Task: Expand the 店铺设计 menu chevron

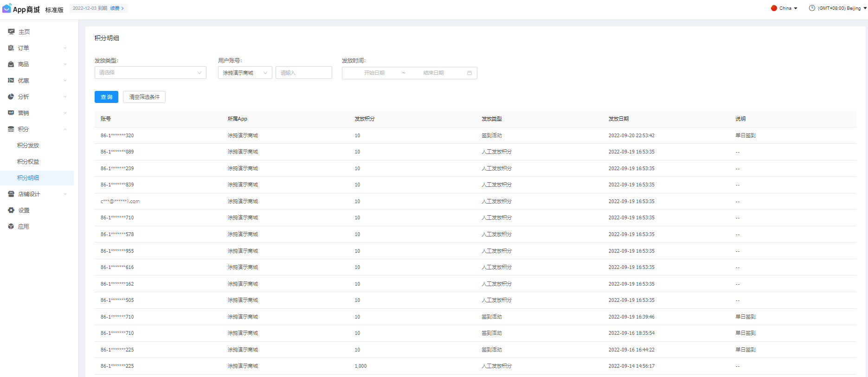Action: point(65,194)
